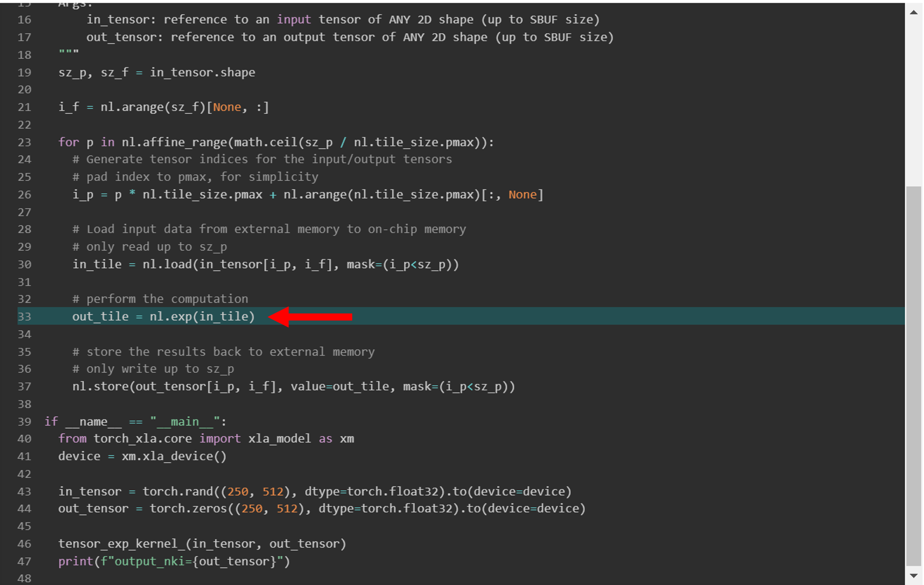
Task: Select the highlighted out_tile line
Action: point(163,316)
